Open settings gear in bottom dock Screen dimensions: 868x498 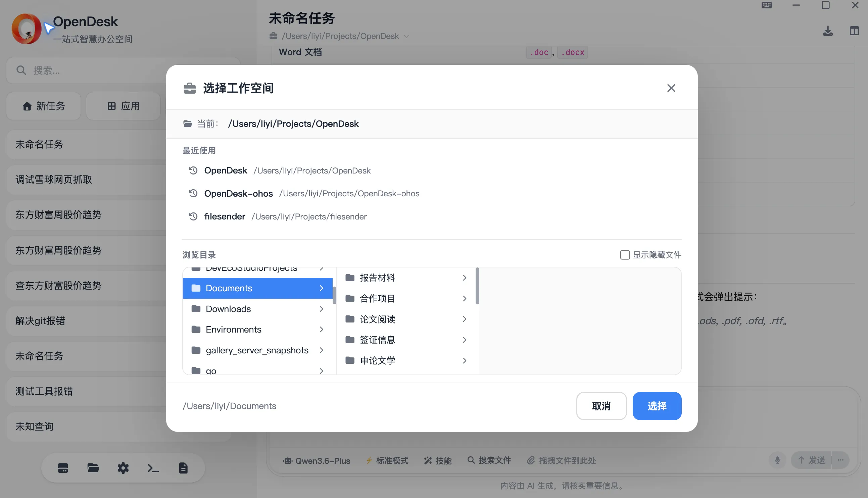coord(123,468)
